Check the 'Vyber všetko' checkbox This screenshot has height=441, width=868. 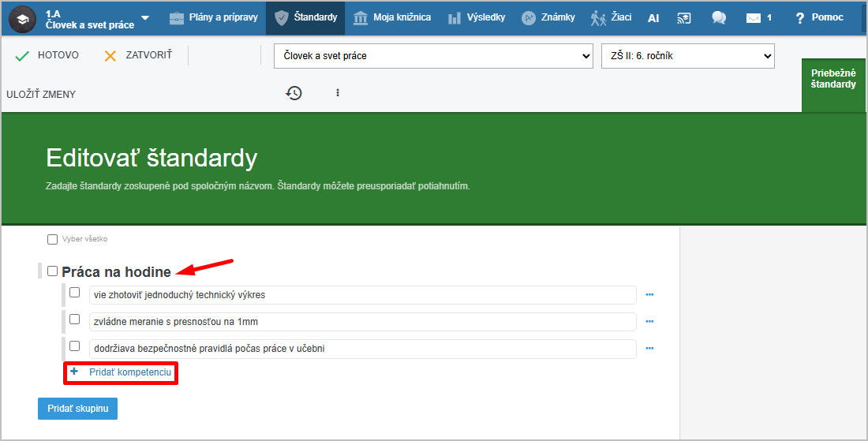click(x=52, y=239)
